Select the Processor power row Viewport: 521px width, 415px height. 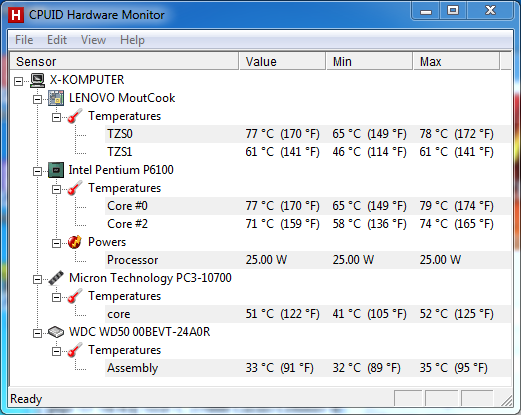[x=308, y=260]
